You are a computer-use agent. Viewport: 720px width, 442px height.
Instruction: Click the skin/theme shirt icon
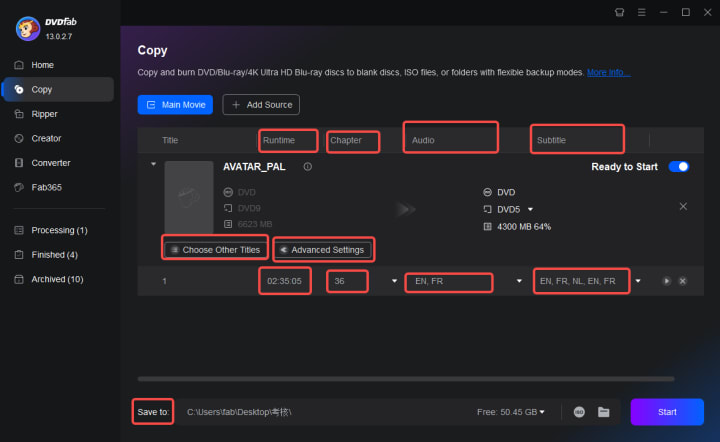[619, 12]
